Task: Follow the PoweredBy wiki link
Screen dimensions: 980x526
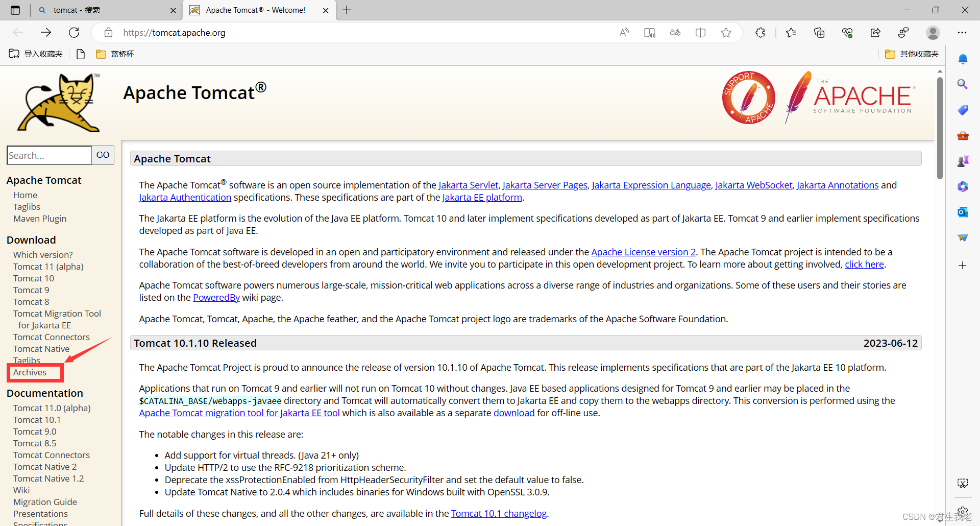Action: tap(216, 298)
